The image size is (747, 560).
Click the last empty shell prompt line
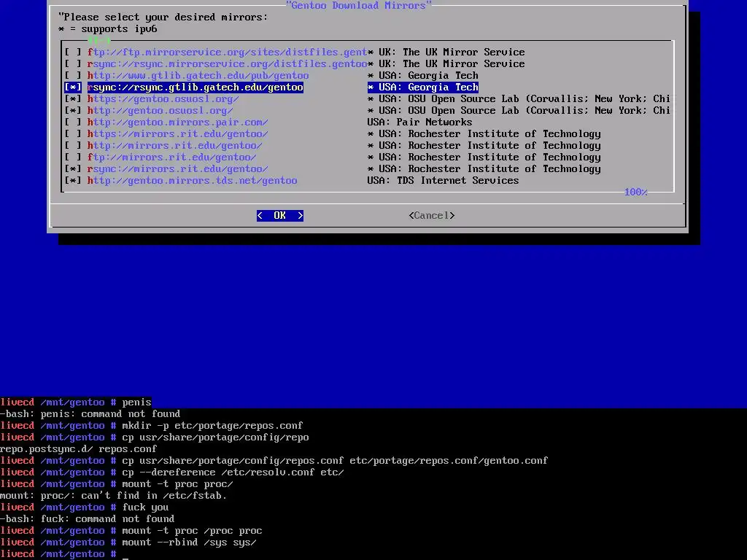pyautogui.click(x=64, y=554)
